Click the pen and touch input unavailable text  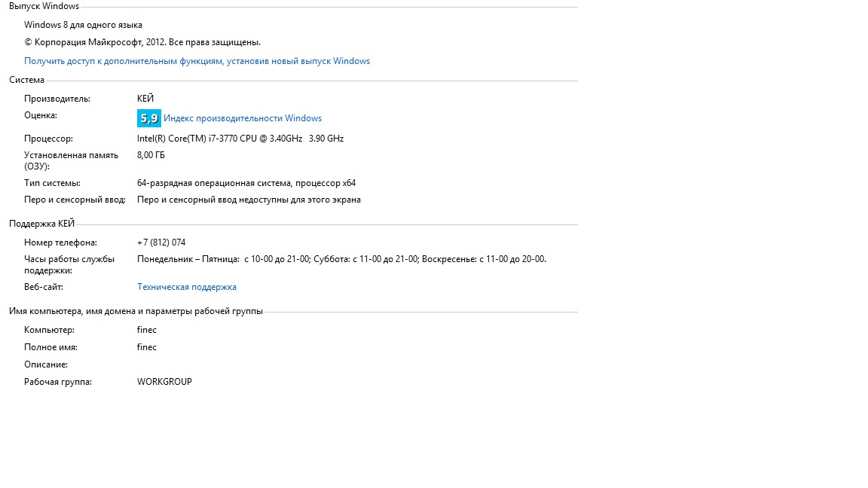click(249, 200)
